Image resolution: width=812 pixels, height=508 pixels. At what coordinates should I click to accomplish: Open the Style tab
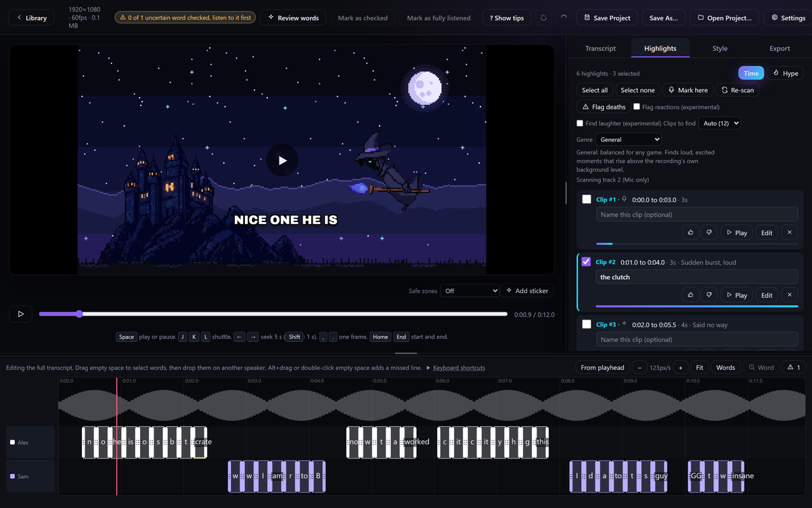(x=719, y=48)
